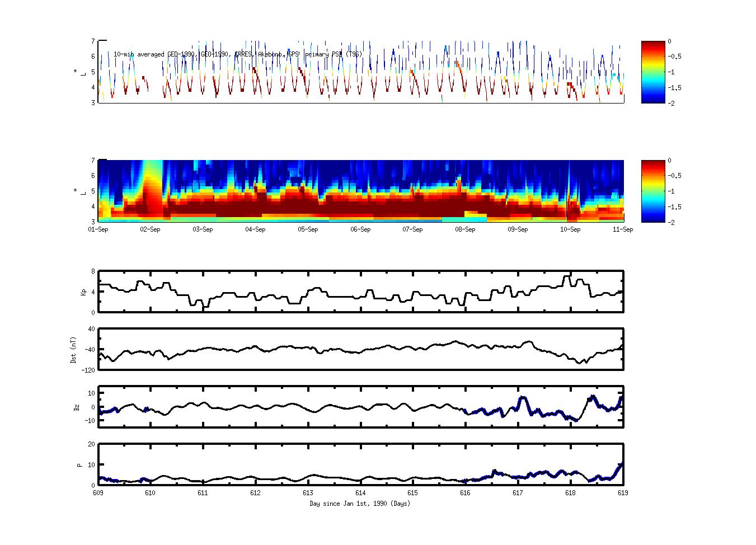Pick the 617 day tick label

tap(518, 493)
